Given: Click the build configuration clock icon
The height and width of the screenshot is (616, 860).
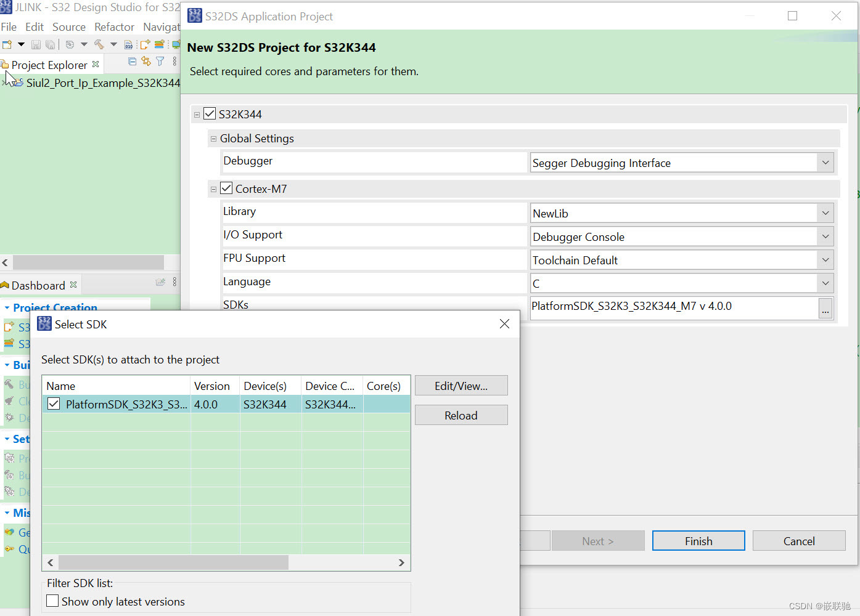Looking at the screenshot, I should coord(70,44).
